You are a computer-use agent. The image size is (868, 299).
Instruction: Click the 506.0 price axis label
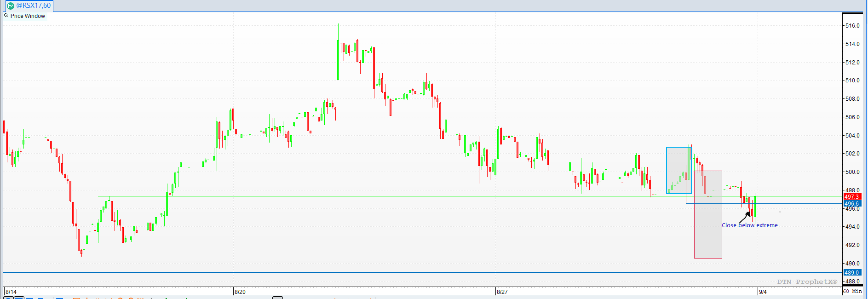[x=852, y=117]
